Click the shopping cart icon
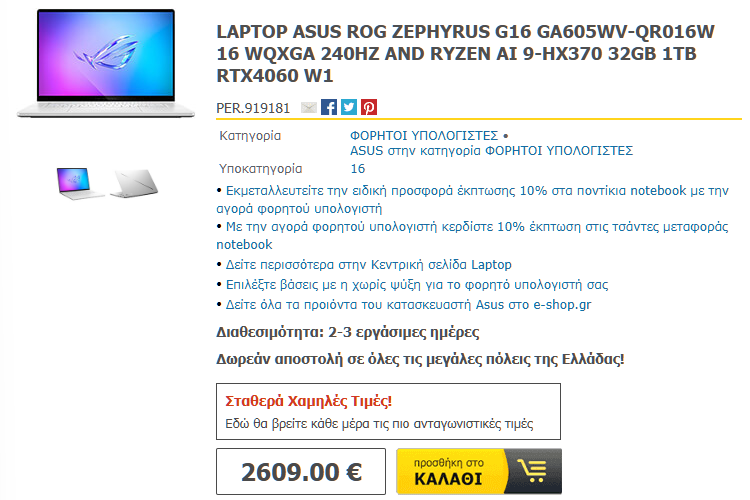The height and width of the screenshot is (500, 750). 534,471
